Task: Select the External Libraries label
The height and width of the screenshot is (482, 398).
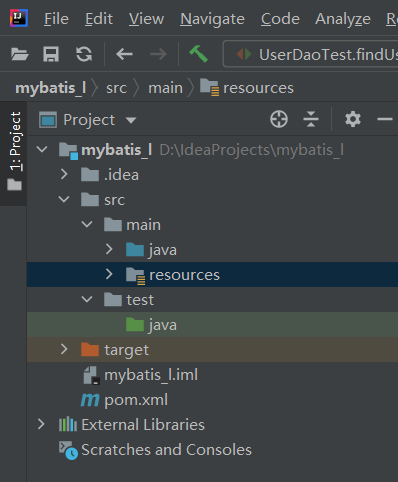Action: (x=143, y=425)
